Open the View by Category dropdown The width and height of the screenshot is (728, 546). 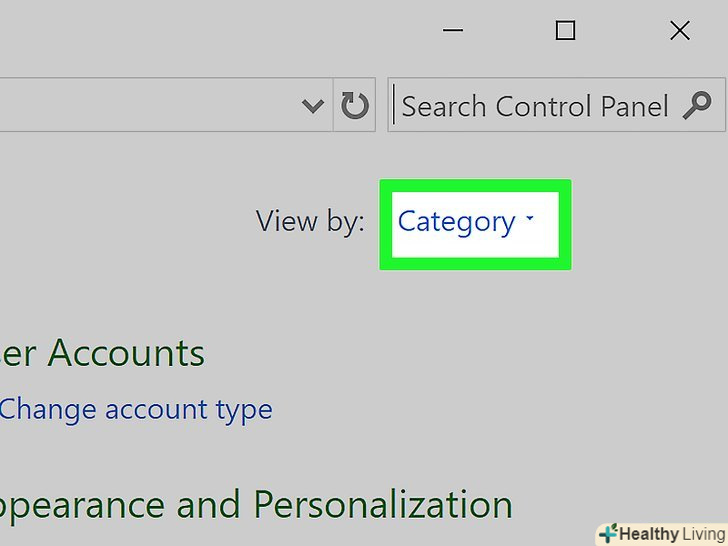[466, 222]
